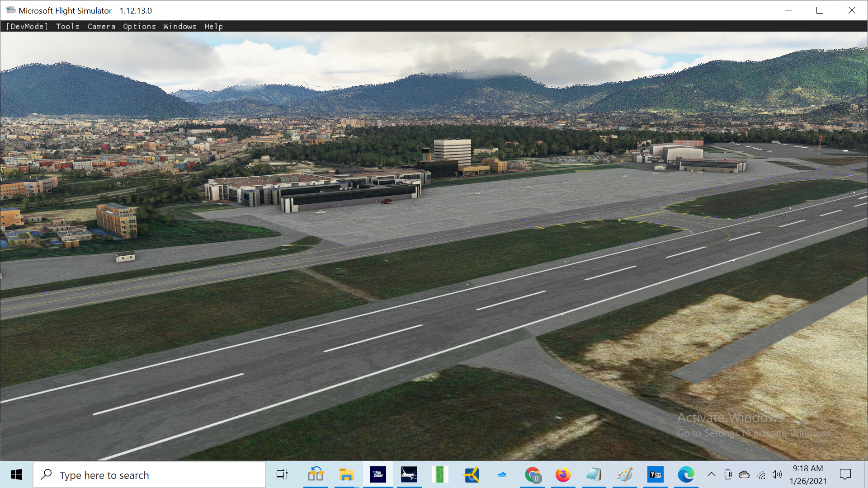Open File Explorer from the taskbar
The width and height of the screenshot is (868, 488).
click(x=347, y=474)
